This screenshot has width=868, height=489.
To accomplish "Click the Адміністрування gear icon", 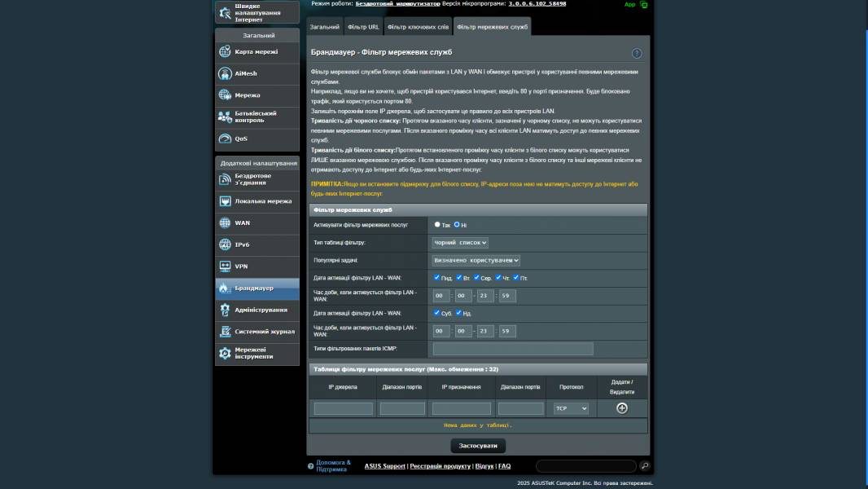I will pos(225,310).
